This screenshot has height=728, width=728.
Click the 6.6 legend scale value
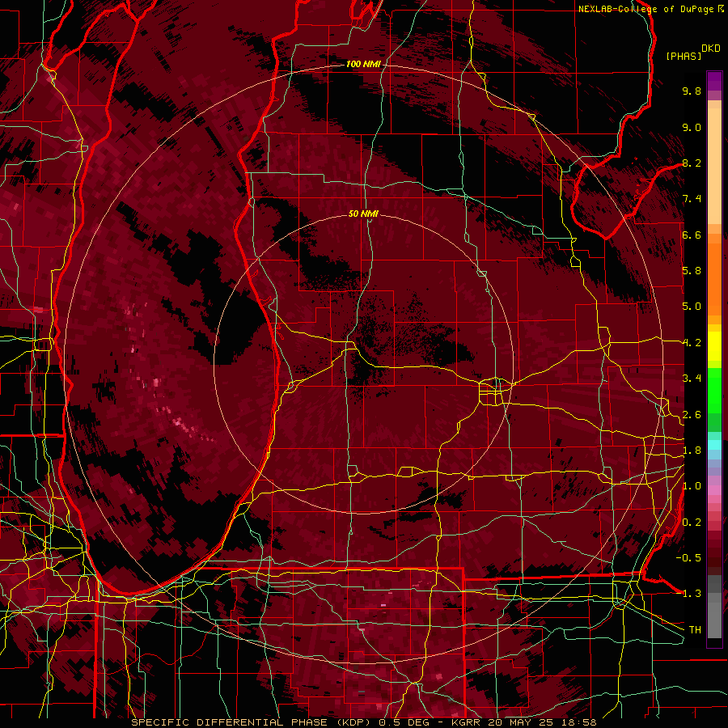point(692,235)
